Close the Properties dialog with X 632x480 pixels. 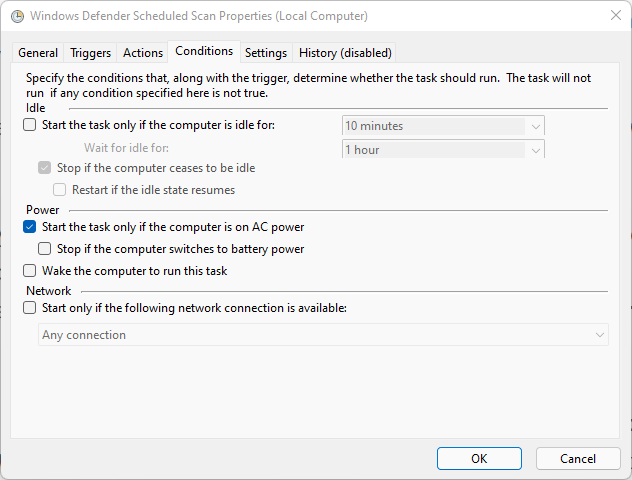(615, 15)
